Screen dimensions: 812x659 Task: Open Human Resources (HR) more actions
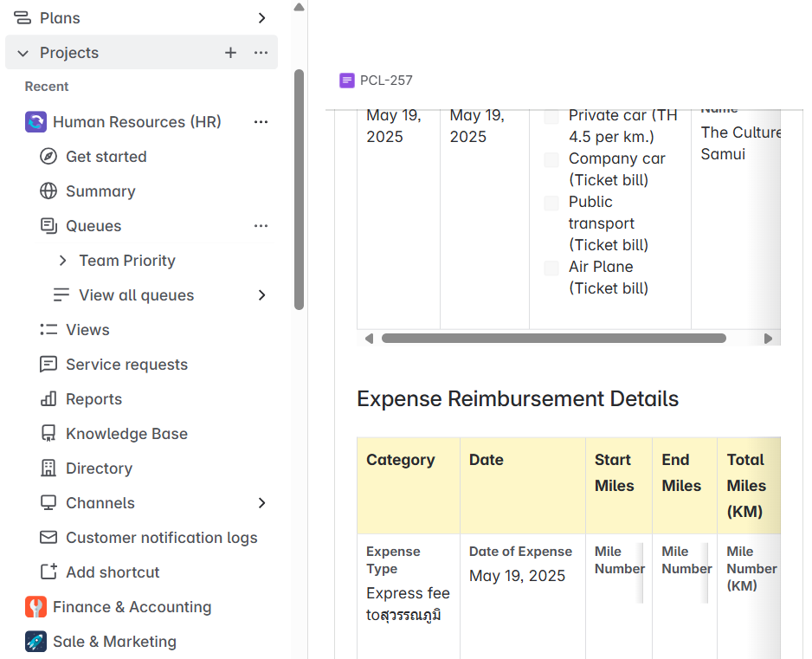pyautogui.click(x=261, y=122)
